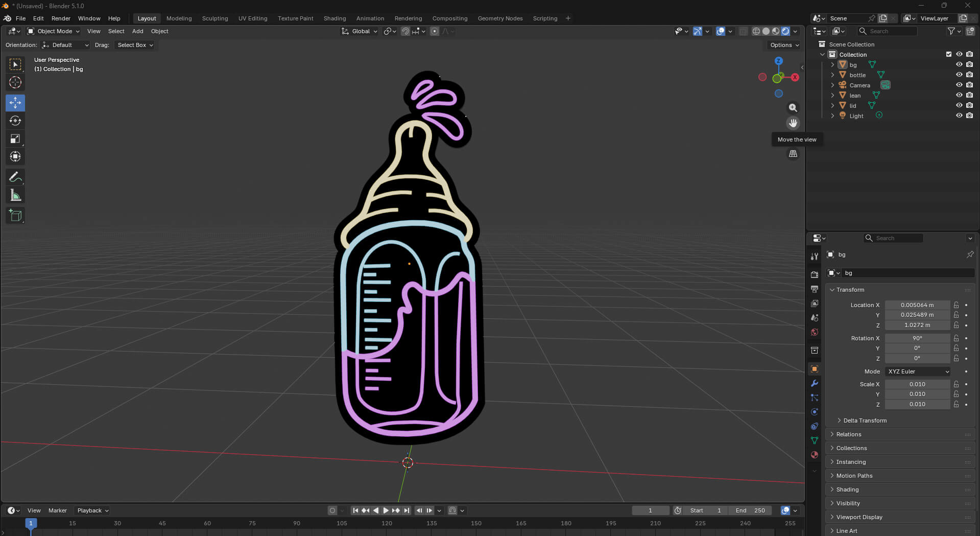Open timeline Marker menu
Image resolution: width=980 pixels, height=536 pixels.
pyautogui.click(x=58, y=510)
